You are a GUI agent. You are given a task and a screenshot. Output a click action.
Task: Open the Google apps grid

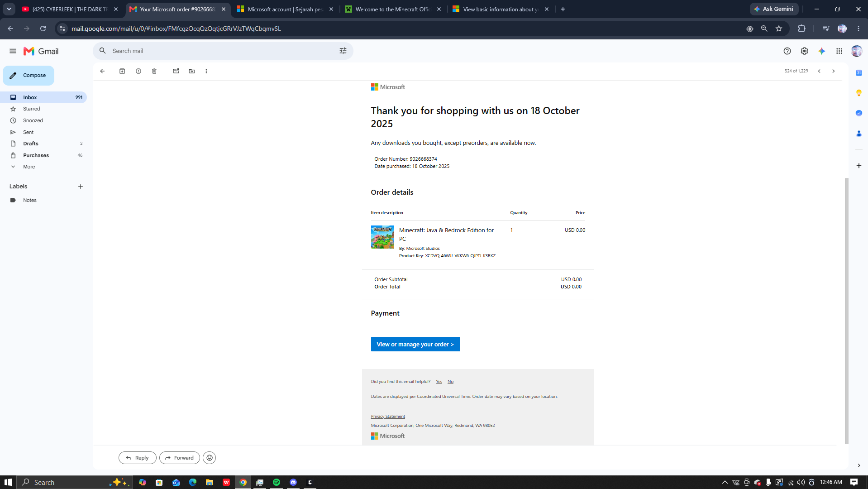point(839,51)
